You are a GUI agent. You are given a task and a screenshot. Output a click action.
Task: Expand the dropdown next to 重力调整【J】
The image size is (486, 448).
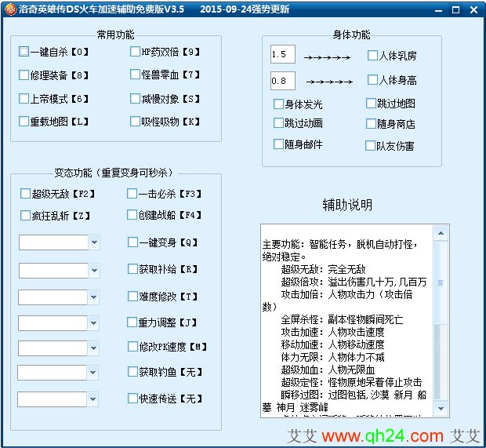pos(94,323)
